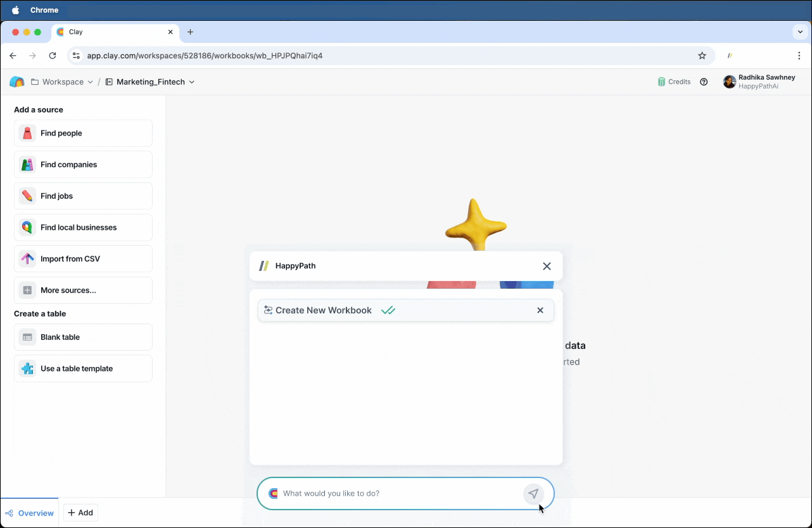Screen dimensions: 812x528
Task: Click the Create New Workbook step icon
Action: point(268,310)
